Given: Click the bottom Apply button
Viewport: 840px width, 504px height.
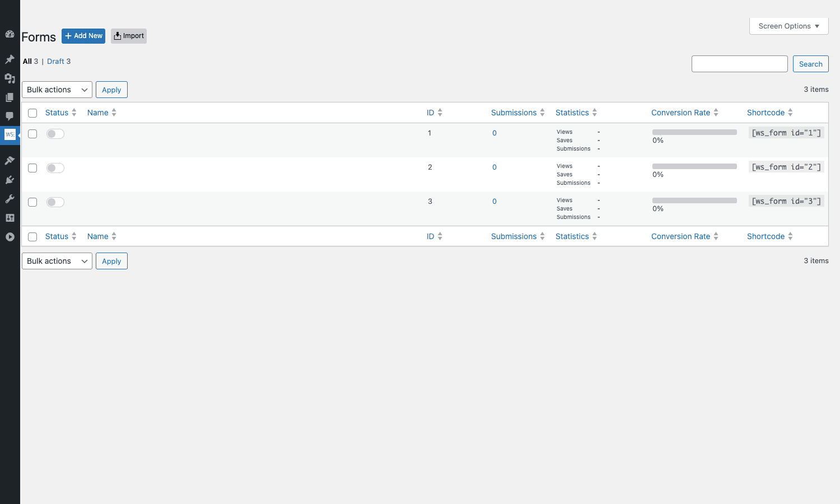Looking at the screenshot, I should pyautogui.click(x=111, y=261).
